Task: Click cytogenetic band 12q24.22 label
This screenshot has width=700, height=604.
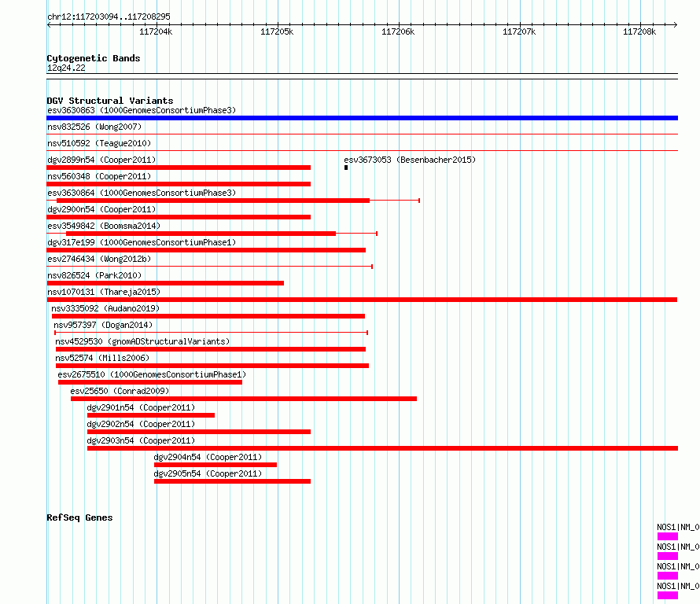Action: tap(66, 68)
